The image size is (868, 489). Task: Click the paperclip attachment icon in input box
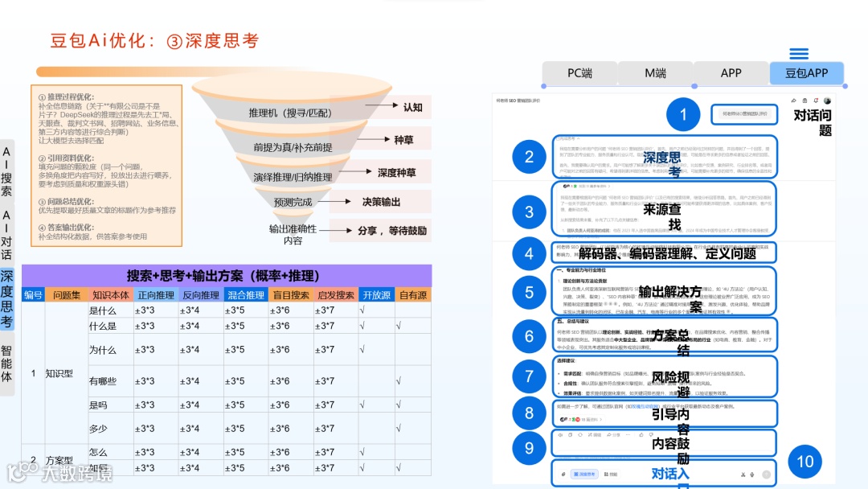(x=563, y=474)
